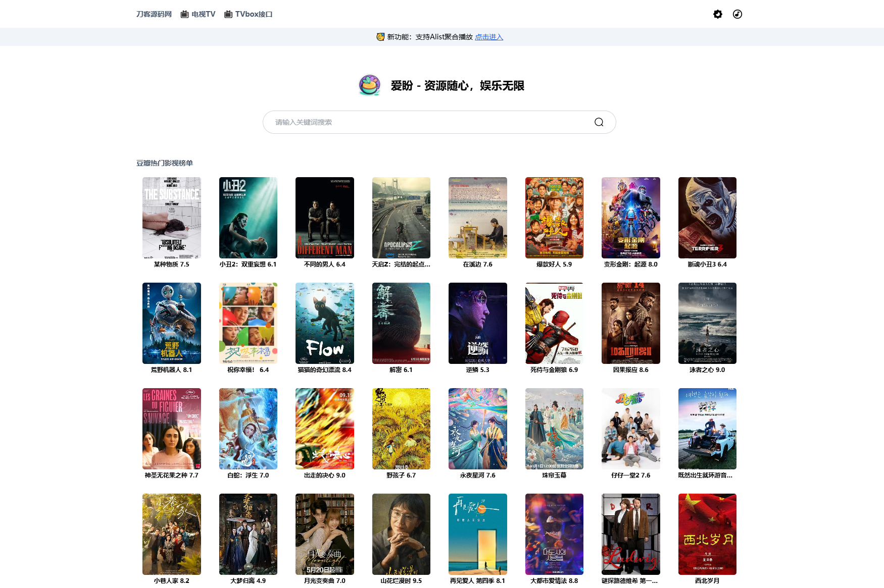This screenshot has width=884, height=588.
Task: Open the 白蛇：浮生 poster
Action: [248, 429]
